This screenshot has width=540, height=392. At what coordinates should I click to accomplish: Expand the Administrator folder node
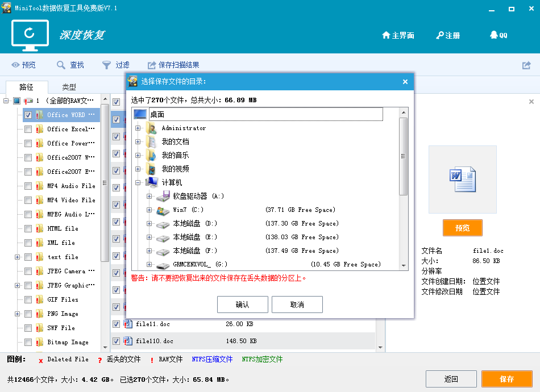tap(138, 128)
